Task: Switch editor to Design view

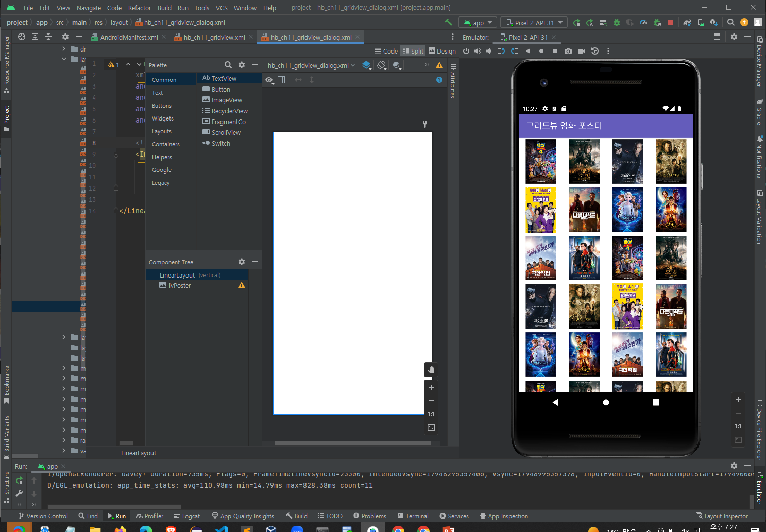Action: point(442,51)
